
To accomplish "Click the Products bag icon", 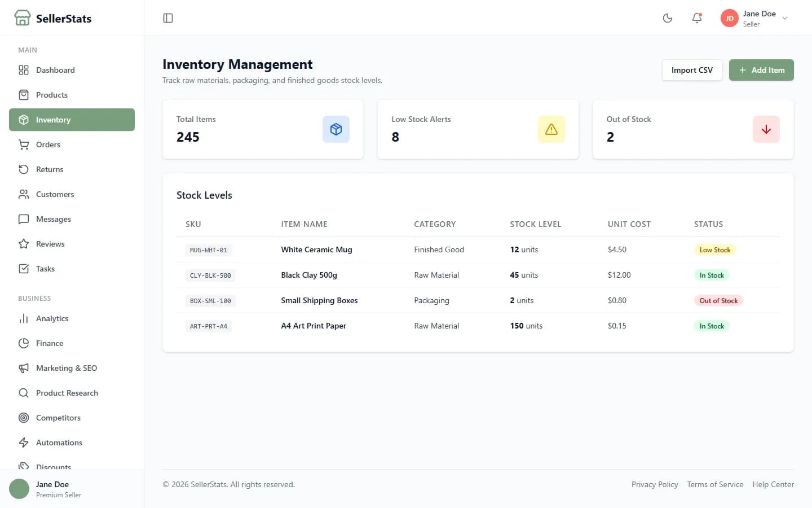I will point(24,95).
